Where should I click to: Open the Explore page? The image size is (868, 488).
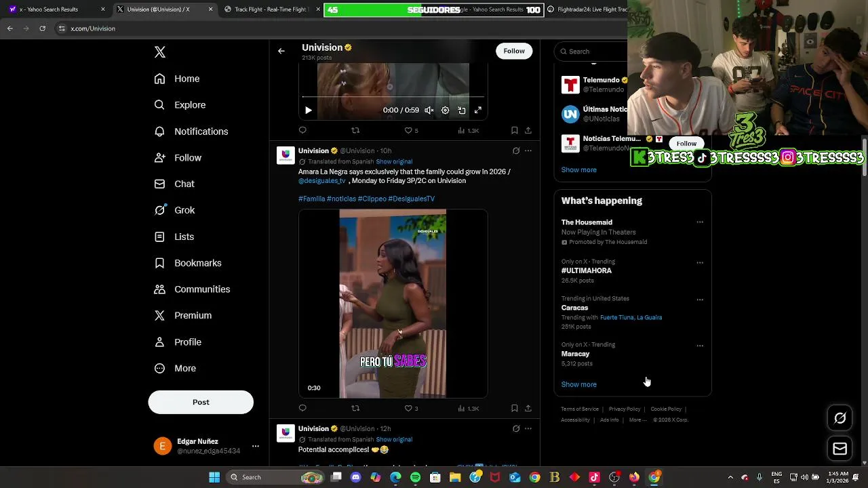[180, 105]
